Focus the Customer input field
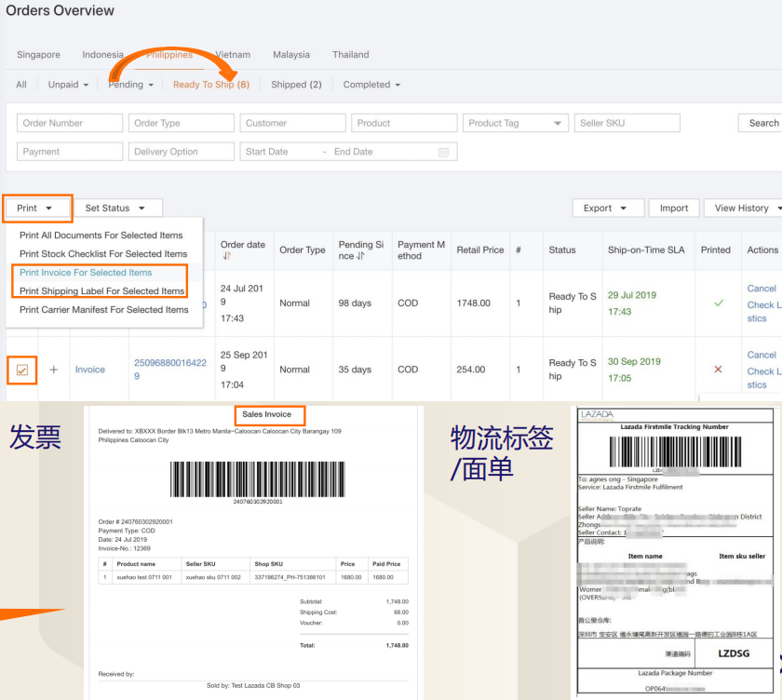Image resolution: width=782 pixels, height=700 pixels. pos(292,123)
